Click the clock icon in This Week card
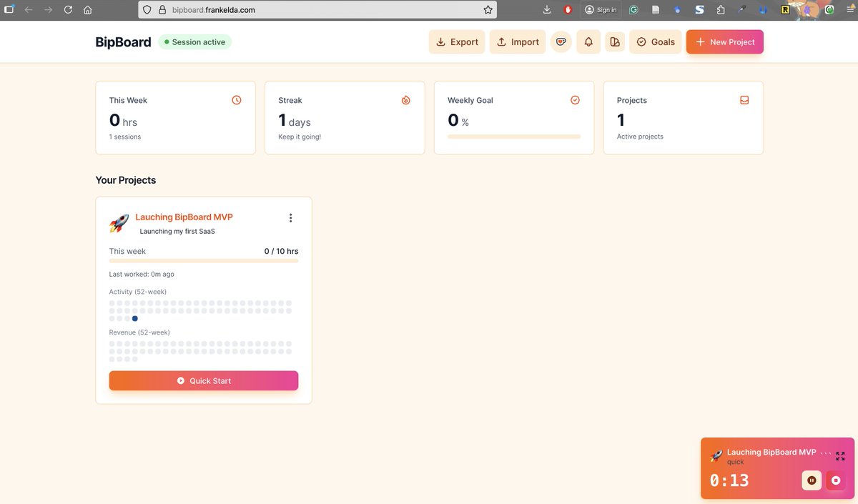 click(x=237, y=100)
